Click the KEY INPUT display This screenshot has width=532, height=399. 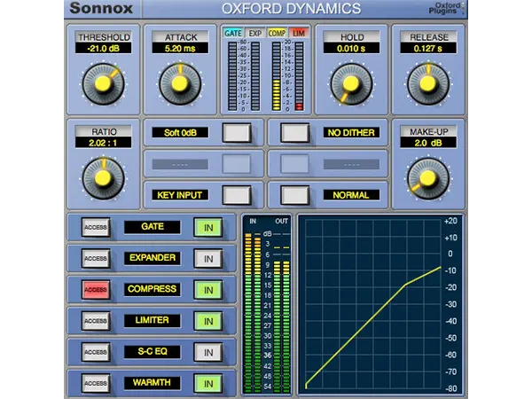point(180,195)
